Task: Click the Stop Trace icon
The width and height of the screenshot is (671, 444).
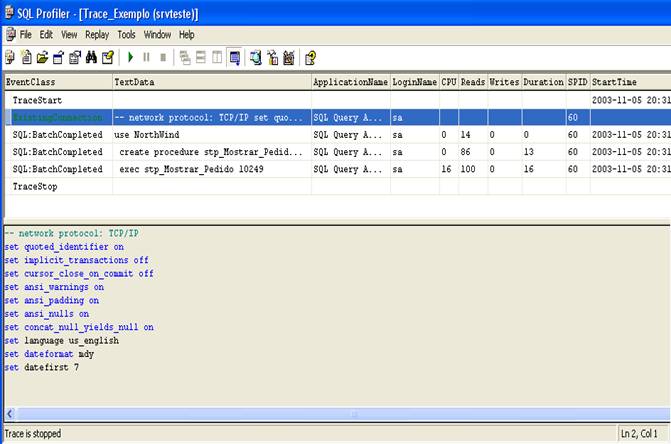Action: (162, 57)
